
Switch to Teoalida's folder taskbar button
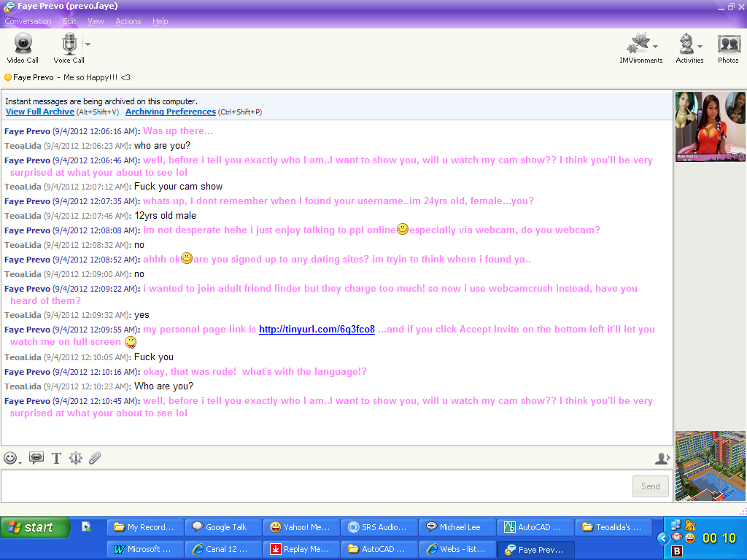pos(614,527)
